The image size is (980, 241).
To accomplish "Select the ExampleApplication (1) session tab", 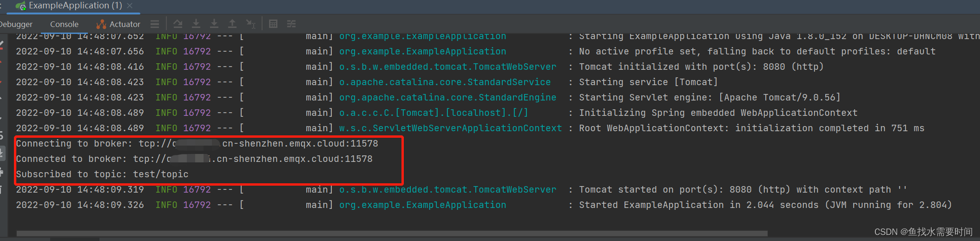I will pos(75,6).
